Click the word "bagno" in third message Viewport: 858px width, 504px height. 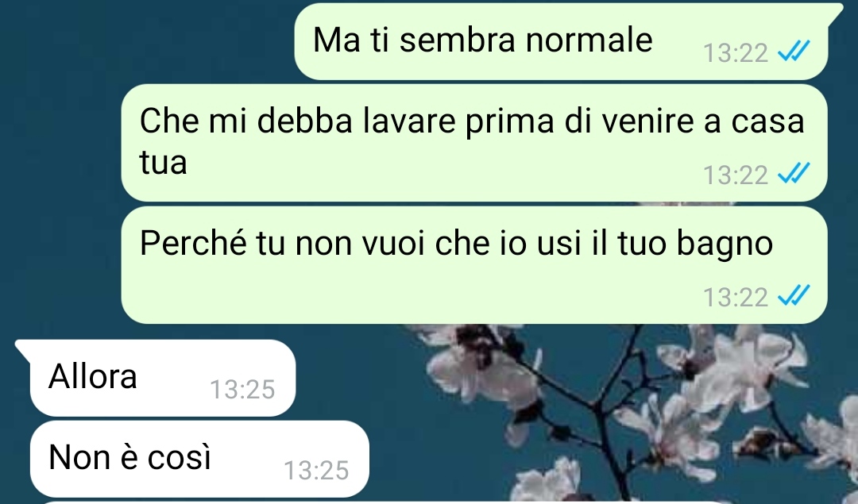725,244
